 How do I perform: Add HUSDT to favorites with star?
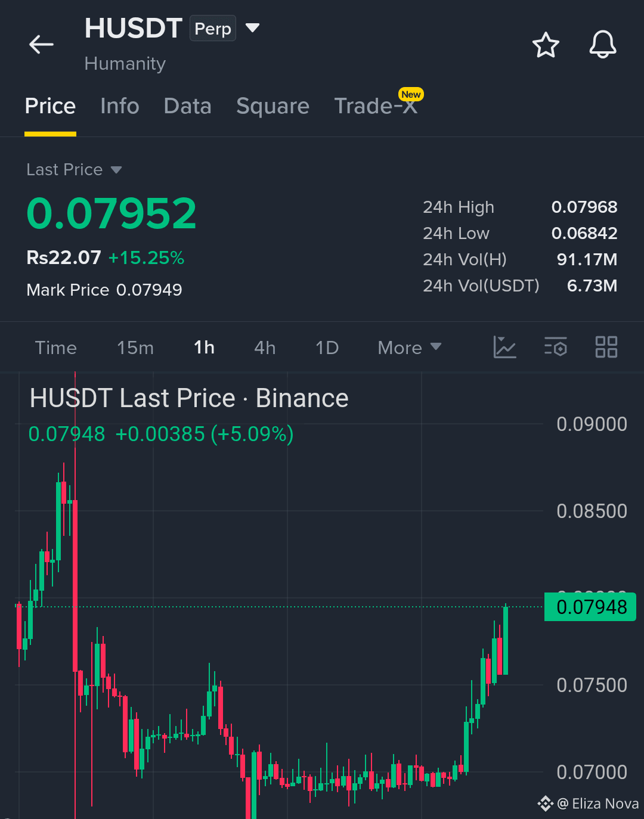tap(546, 45)
